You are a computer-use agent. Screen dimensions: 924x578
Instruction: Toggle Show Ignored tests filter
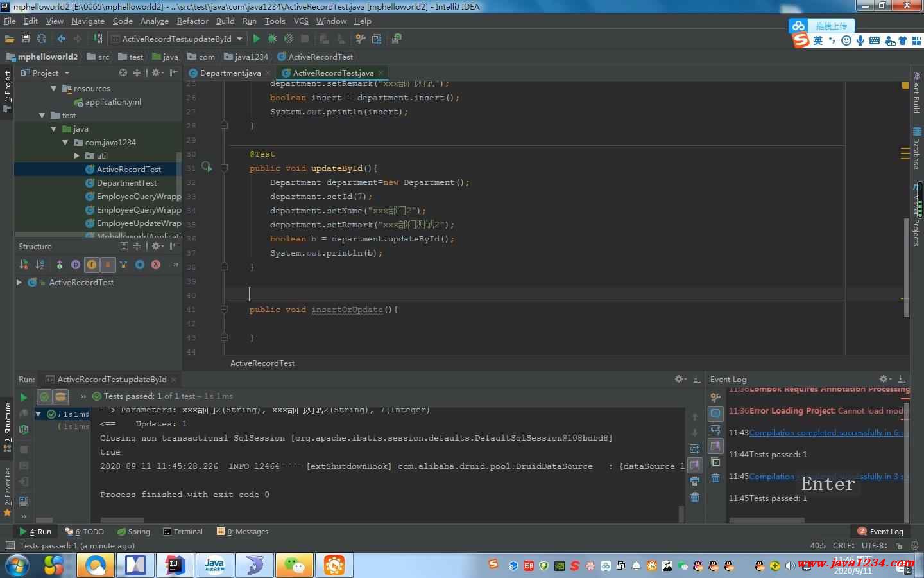click(60, 397)
